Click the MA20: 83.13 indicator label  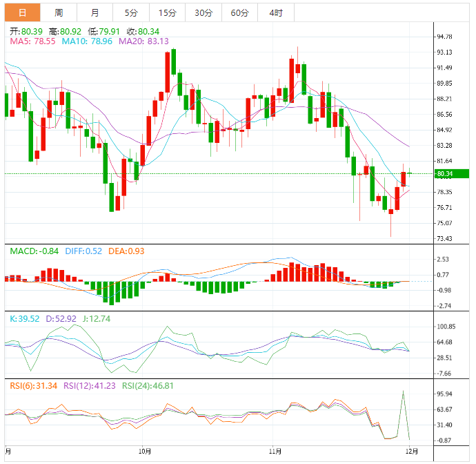coord(143,42)
